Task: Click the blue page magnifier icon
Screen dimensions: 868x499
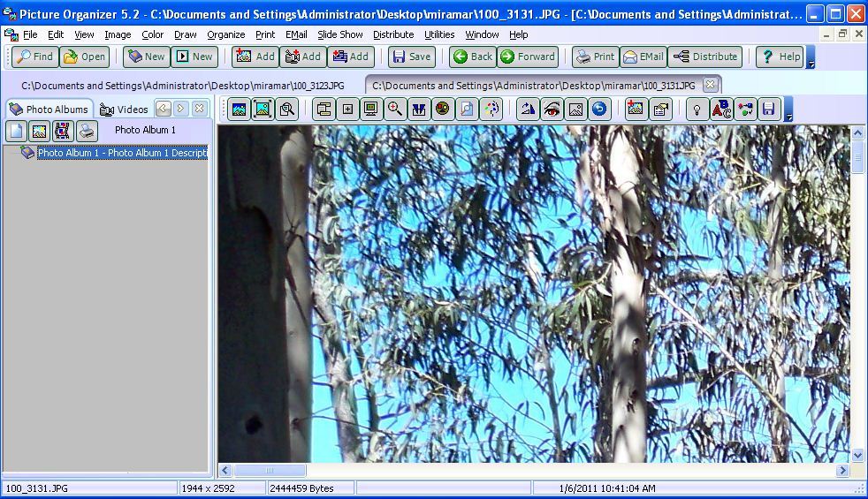Action: pyautogui.click(x=467, y=109)
